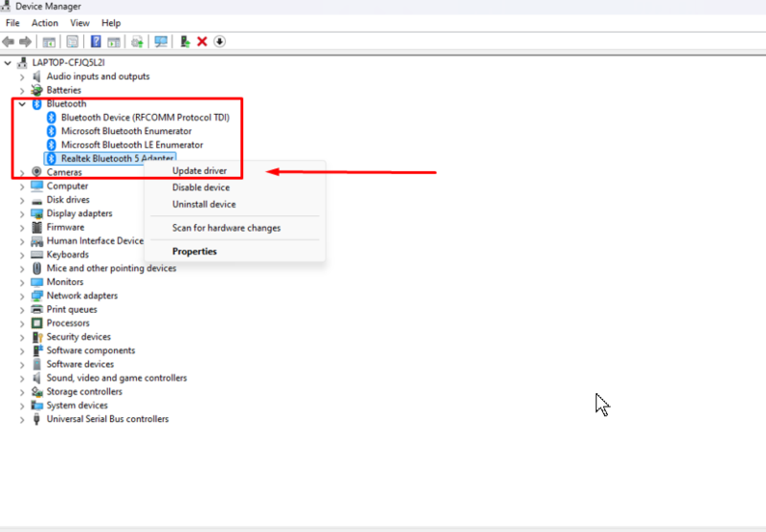Click the Scan for hardware changes monitor icon
Screen dimensions: 766x532
[x=161, y=42]
